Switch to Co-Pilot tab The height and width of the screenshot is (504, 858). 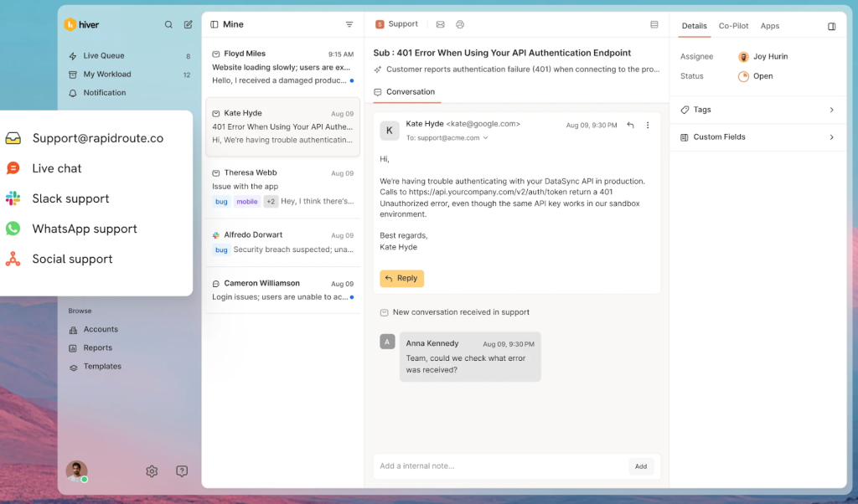(733, 26)
